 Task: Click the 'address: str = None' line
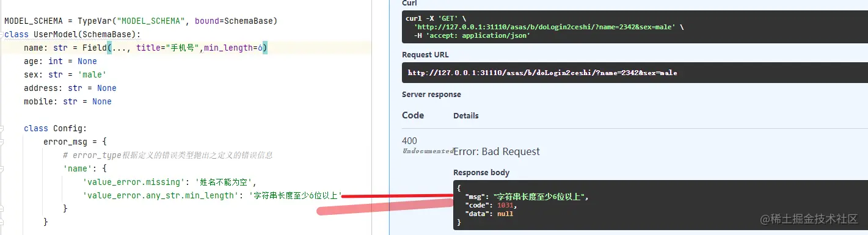pos(70,88)
